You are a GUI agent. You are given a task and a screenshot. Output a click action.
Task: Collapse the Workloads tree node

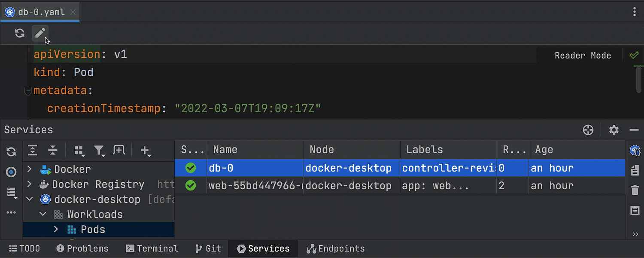pos(43,214)
